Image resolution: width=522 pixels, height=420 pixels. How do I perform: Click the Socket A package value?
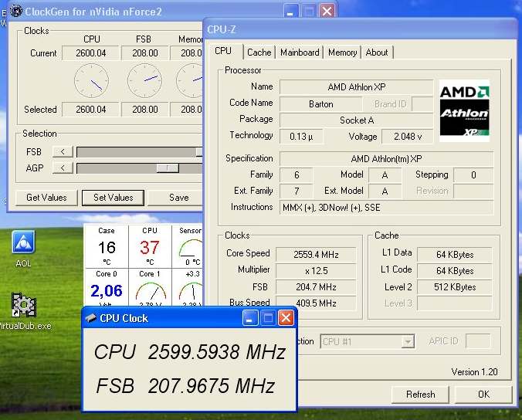357,120
